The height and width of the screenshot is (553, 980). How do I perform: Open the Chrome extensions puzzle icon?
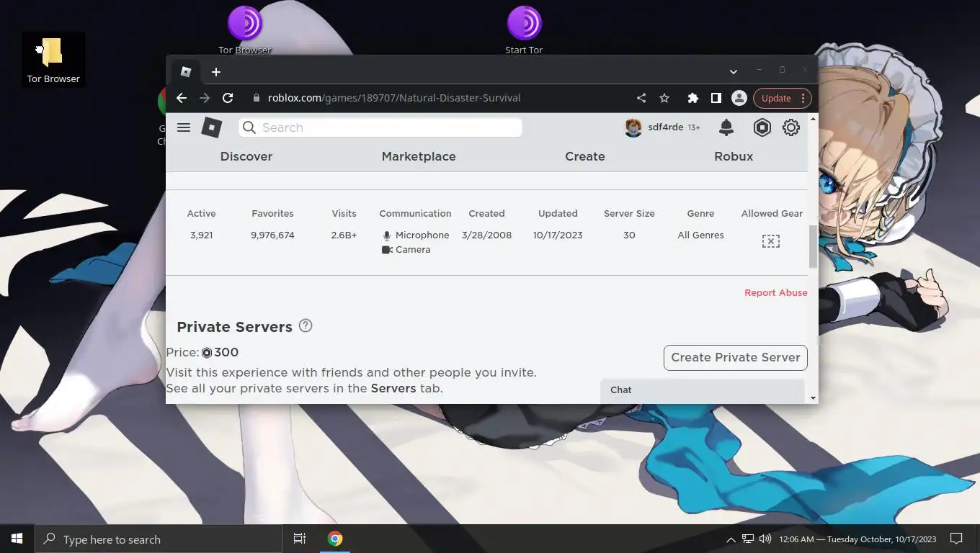[x=693, y=98]
